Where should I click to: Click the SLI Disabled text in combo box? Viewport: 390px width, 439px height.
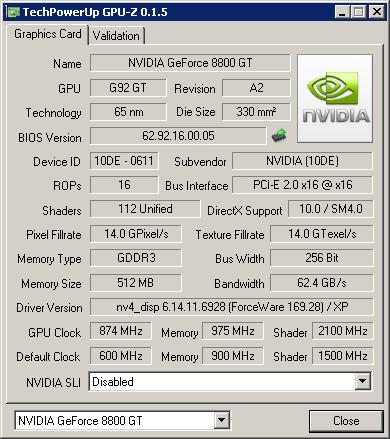click(113, 382)
